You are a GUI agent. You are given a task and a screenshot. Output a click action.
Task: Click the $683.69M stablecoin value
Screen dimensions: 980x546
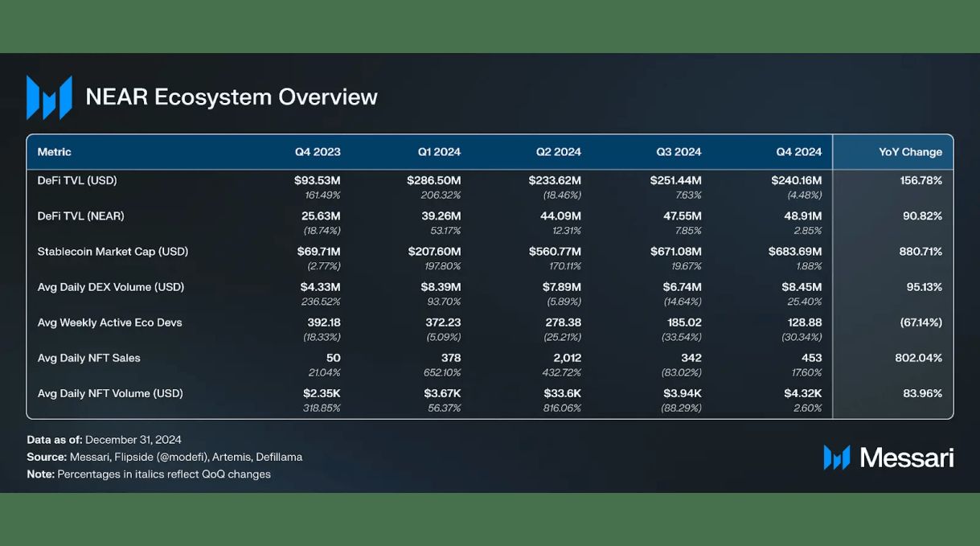click(796, 252)
